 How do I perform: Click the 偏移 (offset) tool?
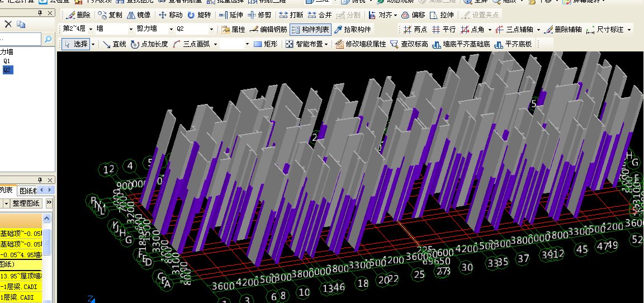[x=413, y=15]
